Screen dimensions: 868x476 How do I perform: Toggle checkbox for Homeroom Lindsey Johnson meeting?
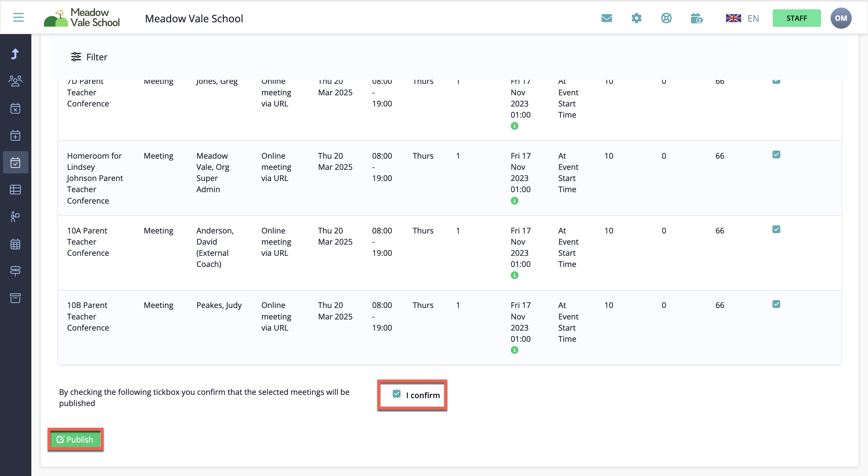point(776,154)
